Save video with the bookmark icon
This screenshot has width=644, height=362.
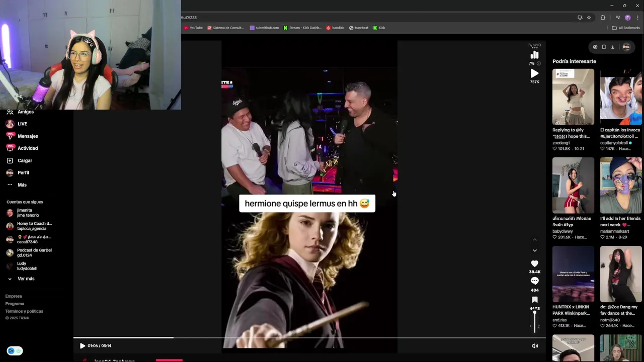(534, 300)
